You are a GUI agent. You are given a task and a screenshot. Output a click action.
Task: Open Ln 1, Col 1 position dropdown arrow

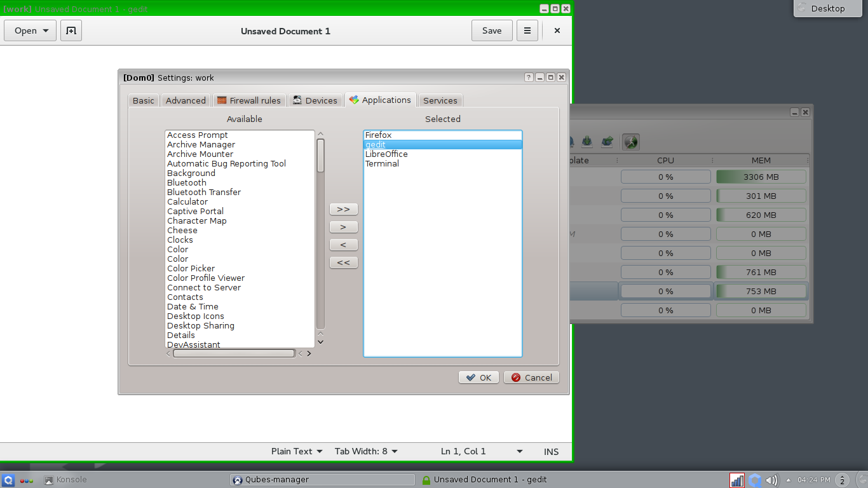pyautogui.click(x=520, y=452)
